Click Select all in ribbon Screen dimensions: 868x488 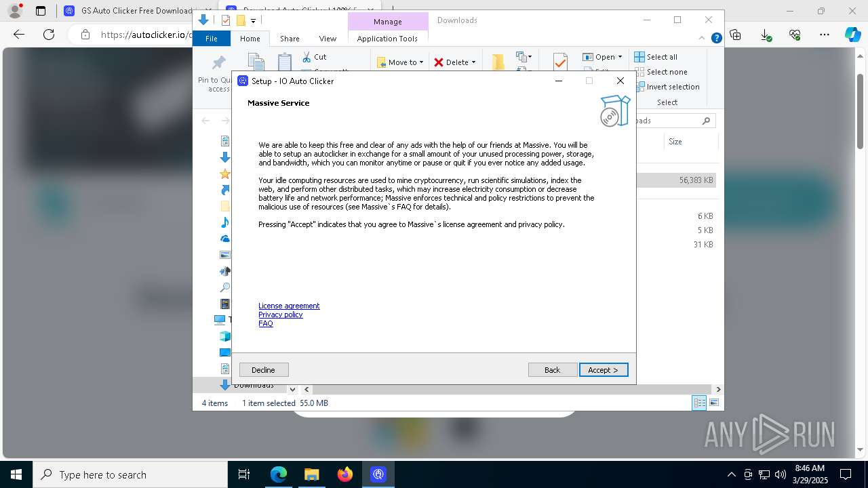click(656, 57)
